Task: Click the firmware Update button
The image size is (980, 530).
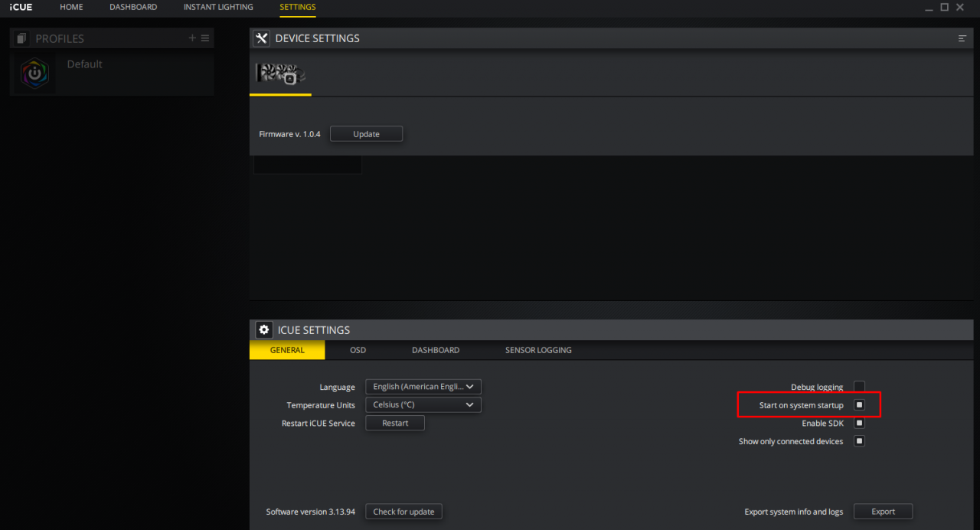Action: click(x=366, y=134)
